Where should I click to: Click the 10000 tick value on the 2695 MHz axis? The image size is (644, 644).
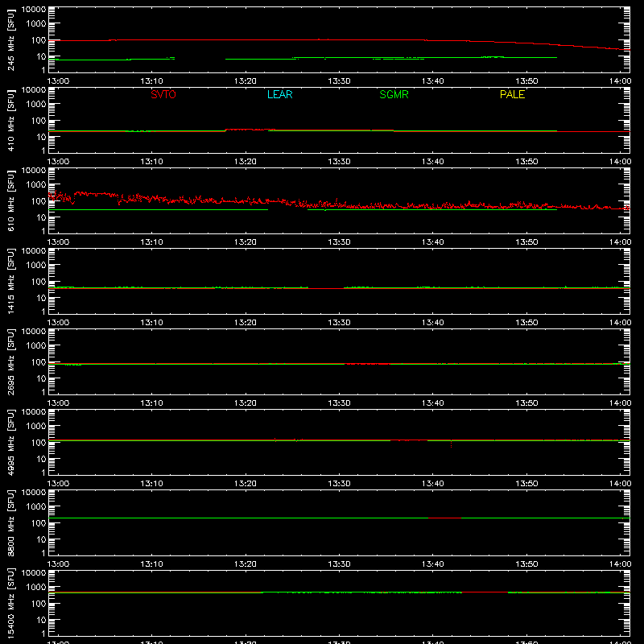pyautogui.click(x=34, y=332)
